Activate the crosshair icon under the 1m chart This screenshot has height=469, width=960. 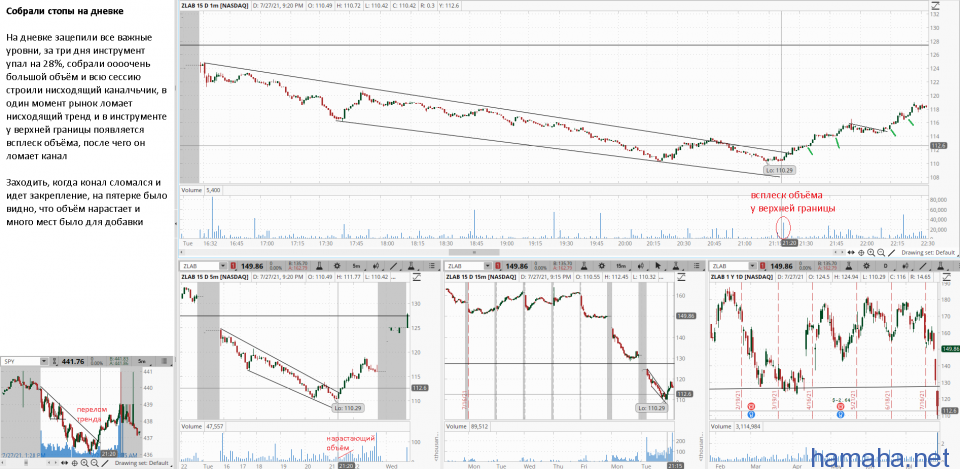click(x=861, y=252)
